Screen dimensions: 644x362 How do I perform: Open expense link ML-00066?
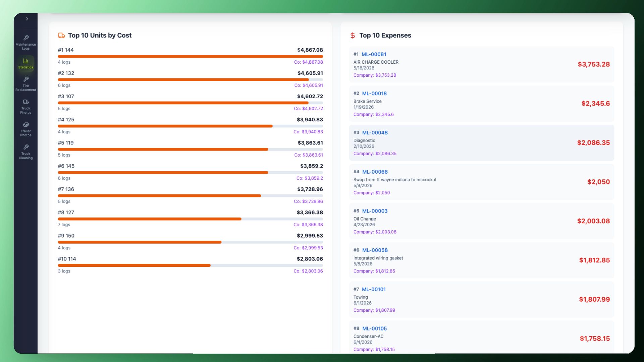coord(375,172)
